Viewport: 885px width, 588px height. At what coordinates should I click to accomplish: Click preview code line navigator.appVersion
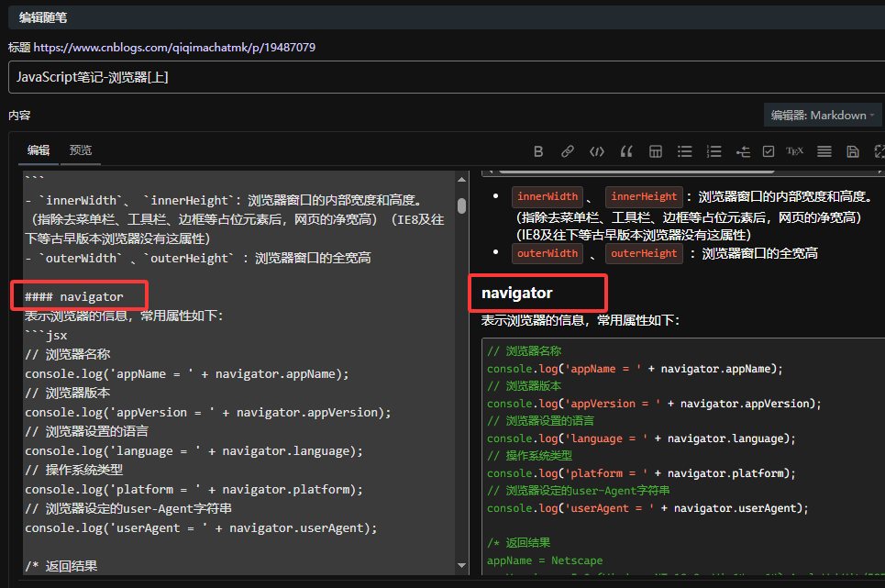654,404
